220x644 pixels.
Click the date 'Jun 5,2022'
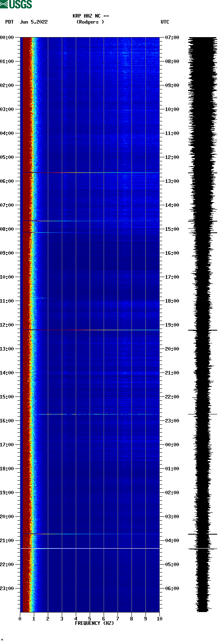pyautogui.click(x=34, y=22)
